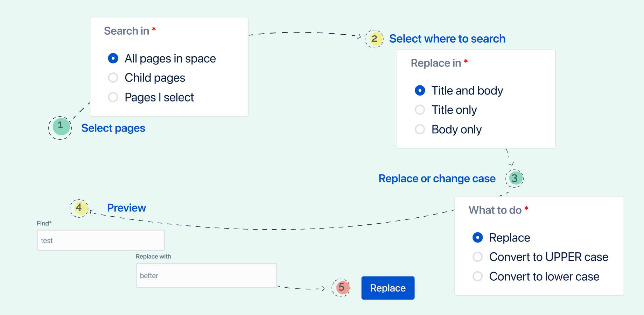Image resolution: width=644 pixels, height=315 pixels.
Task: Click the Preview heading link
Action: tap(126, 208)
